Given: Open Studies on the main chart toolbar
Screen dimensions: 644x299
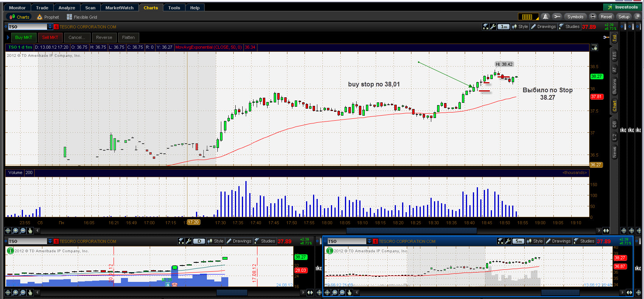Looking at the screenshot, I should [x=569, y=26].
